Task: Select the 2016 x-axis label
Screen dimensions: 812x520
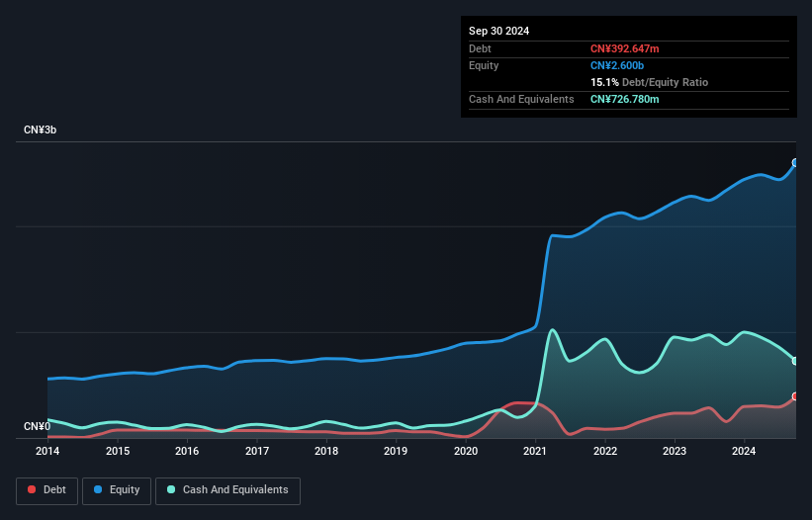Action: coord(187,452)
